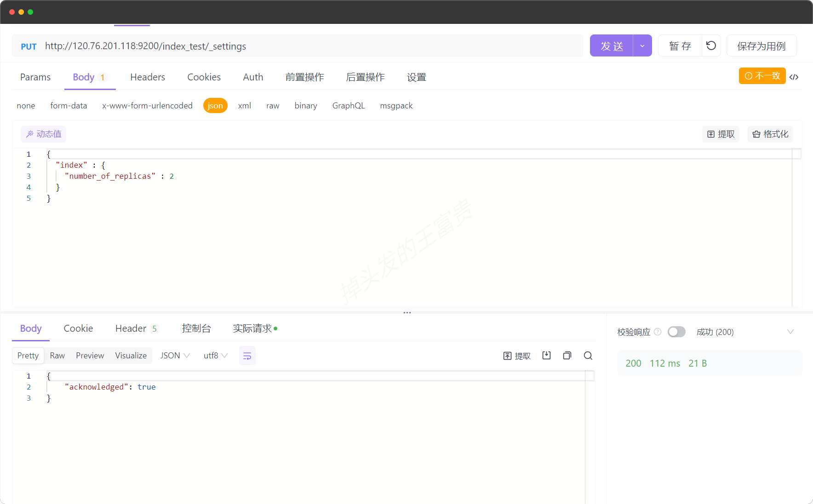Click the help question icon next to 校验响应
The height and width of the screenshot is (504, 813).
pos(658,332)
